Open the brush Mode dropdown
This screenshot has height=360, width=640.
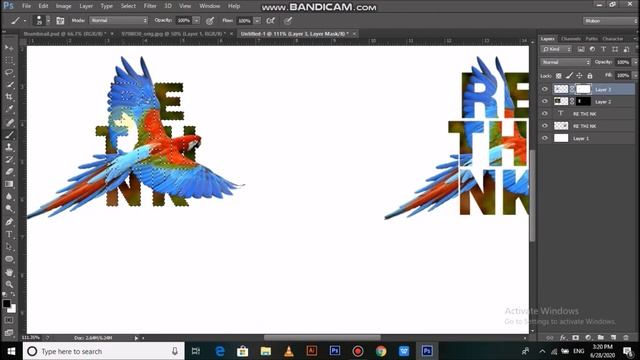click(119, 20)
